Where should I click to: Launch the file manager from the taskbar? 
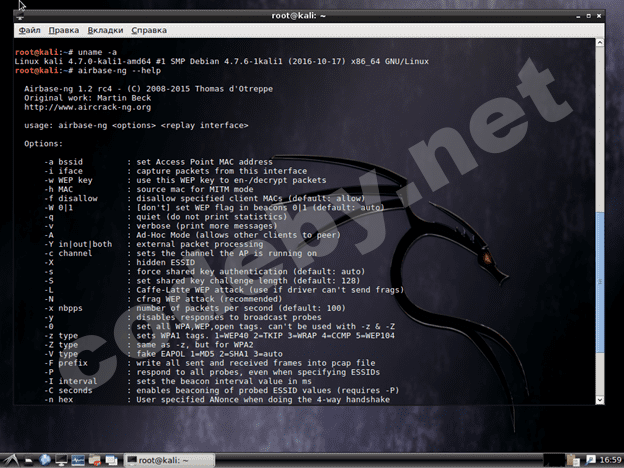32,459
